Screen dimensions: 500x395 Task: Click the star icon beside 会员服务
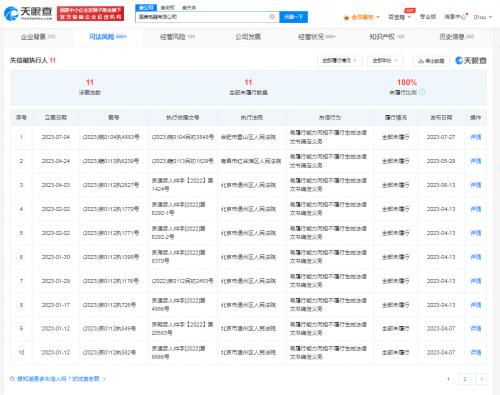(x=346, y=17)
